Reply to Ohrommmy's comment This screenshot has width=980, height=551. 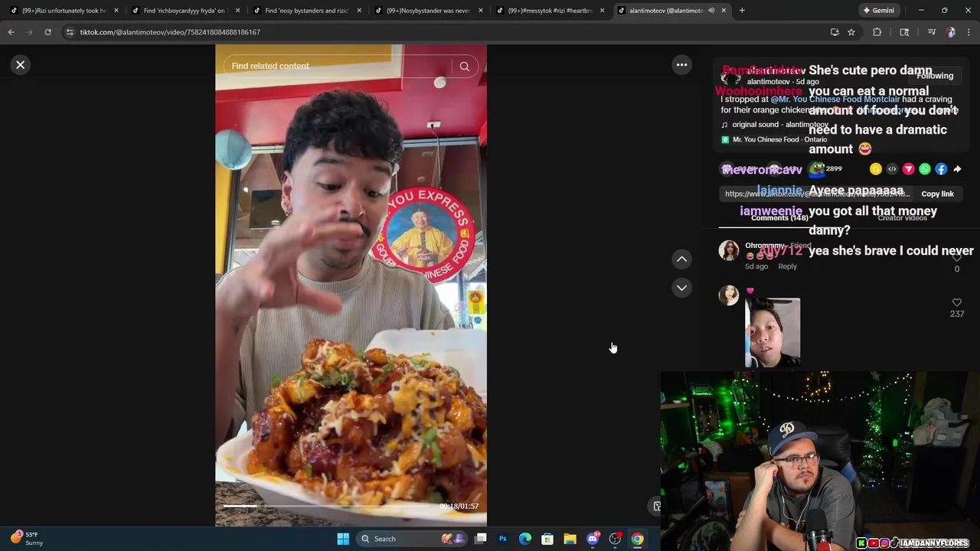[x=787, y=266]
